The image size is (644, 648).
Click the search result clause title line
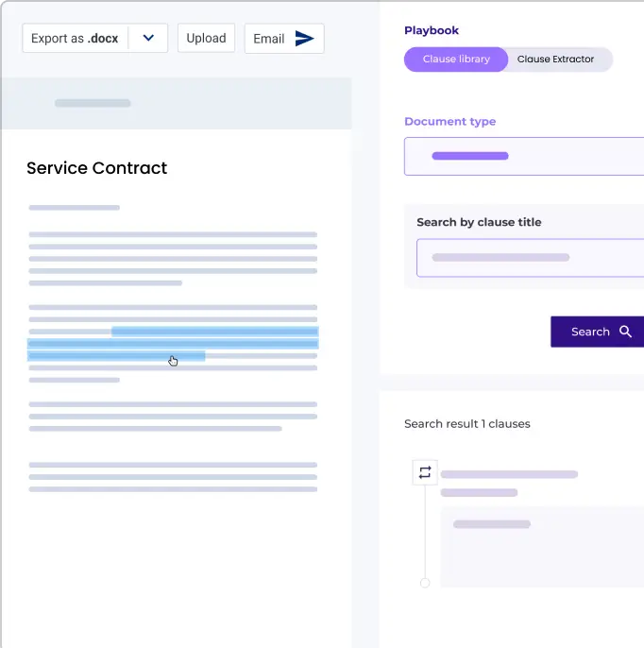coord(509,474)
